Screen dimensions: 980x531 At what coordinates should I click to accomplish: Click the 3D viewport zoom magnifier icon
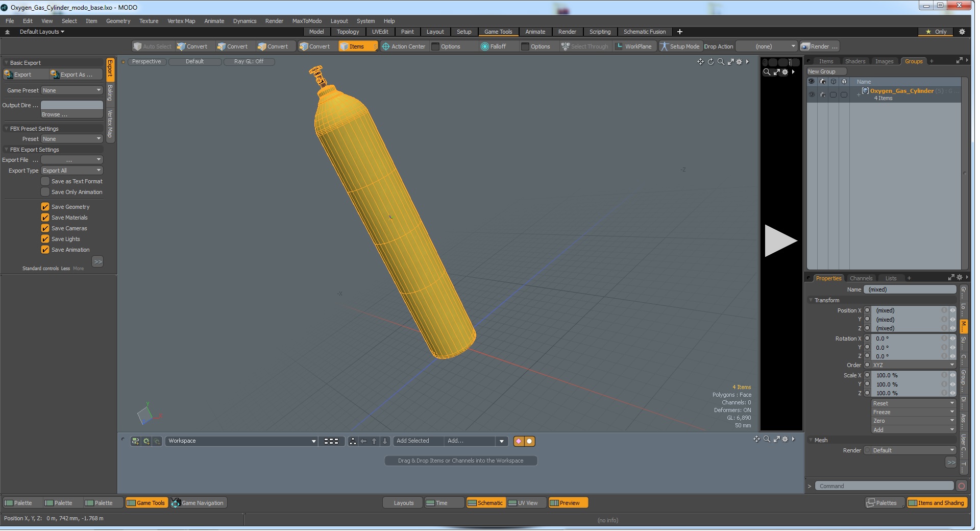pyautogui.click(x=721, y=62)
